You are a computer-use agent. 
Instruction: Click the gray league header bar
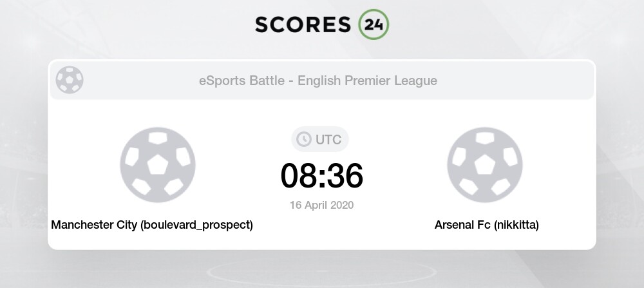pyautogui.click(x=322, y=80)
